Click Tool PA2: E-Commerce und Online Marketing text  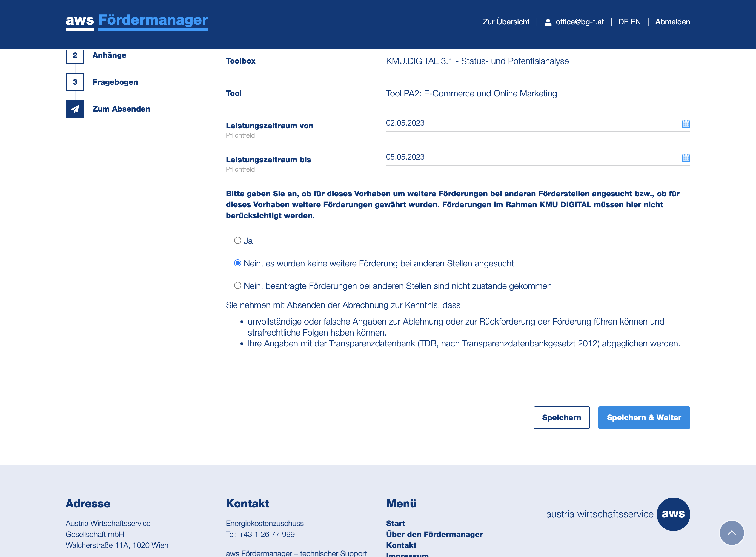pos(471,93)
